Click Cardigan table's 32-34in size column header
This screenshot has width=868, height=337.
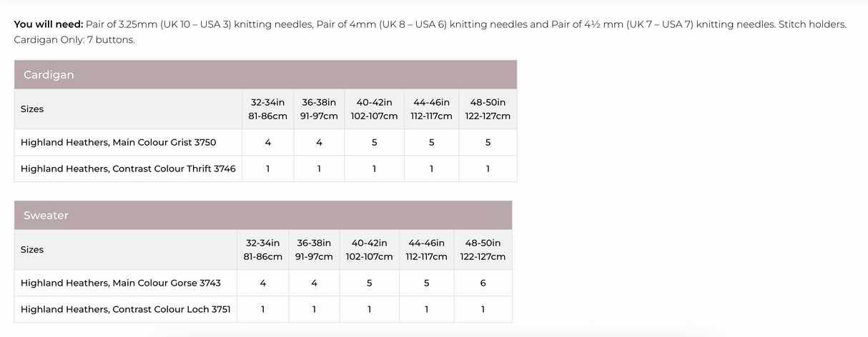pyautogui.click(x=268, y=109)
